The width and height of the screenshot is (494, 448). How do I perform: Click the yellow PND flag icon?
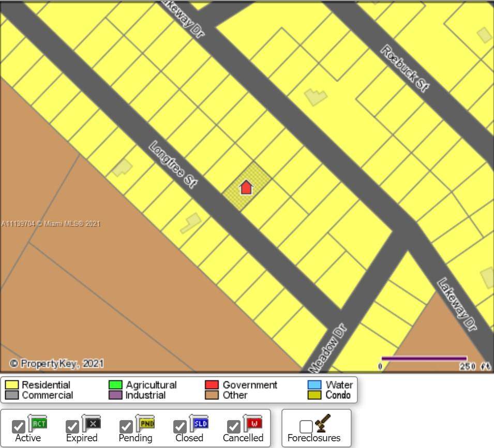coord(145,423)
